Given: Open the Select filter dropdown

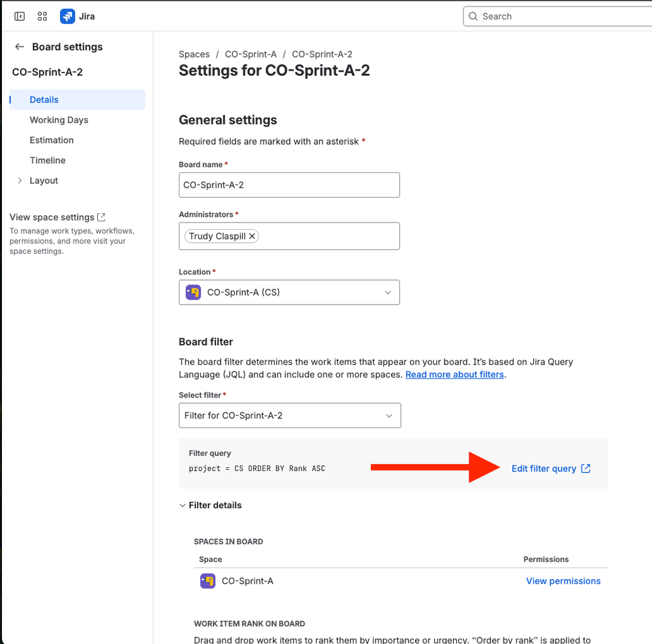Looking at the screenshot, I should [391, 415].
